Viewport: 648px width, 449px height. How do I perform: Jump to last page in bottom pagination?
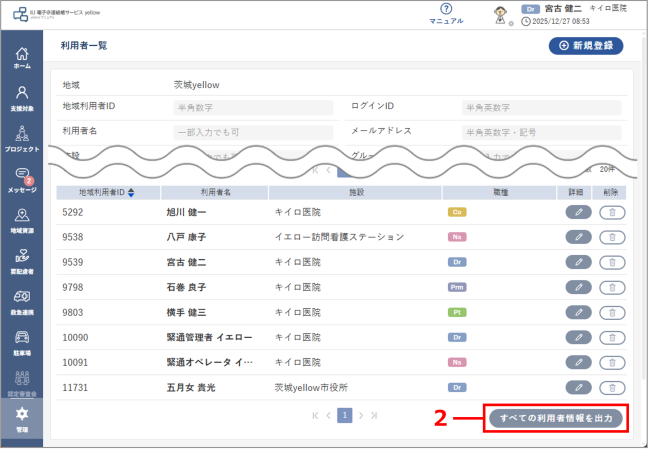tap(374, 414)
